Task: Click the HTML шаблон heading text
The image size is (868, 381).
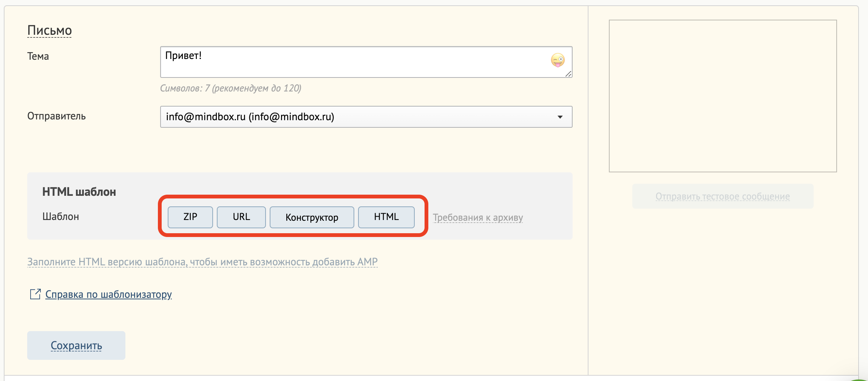Action: 79,192
